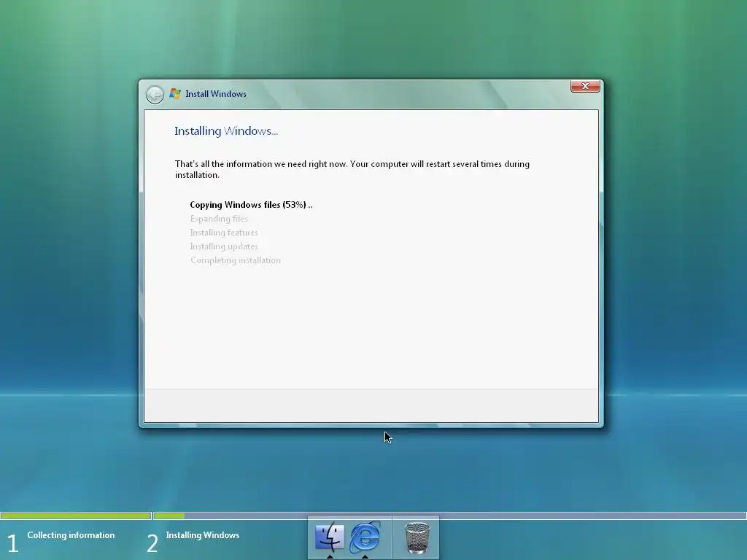Screen dimensions: 747x560
Task: Select the 'Installing updates' step
Action: tap(224, 246)
